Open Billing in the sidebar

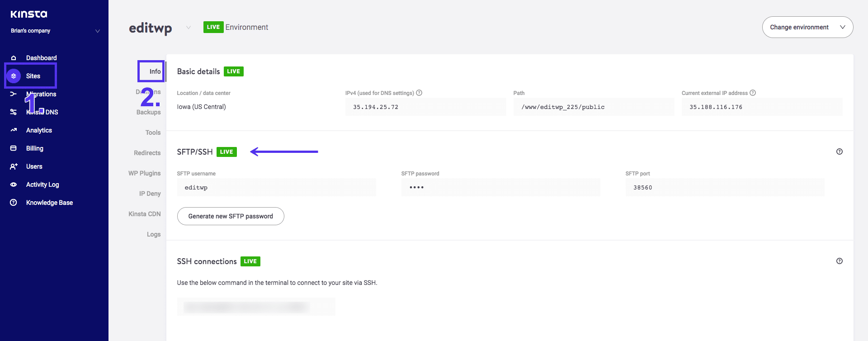35,148
